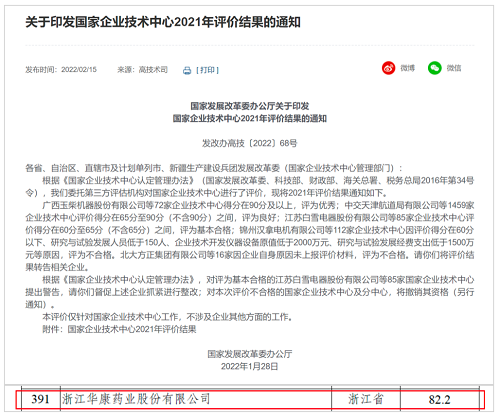Click the red Weibo share icon
Viewport: 500px width, 416px height.
tap(388, 68)
